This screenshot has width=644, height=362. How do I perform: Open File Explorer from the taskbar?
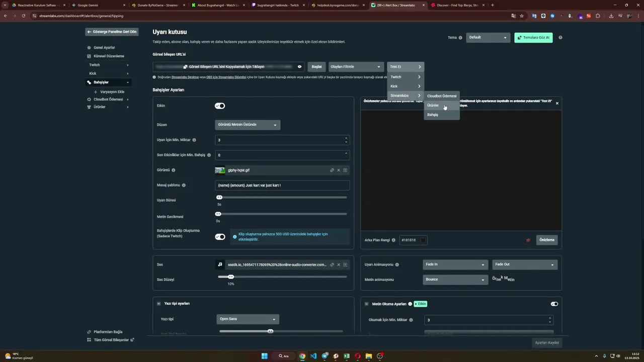point(369,356)
